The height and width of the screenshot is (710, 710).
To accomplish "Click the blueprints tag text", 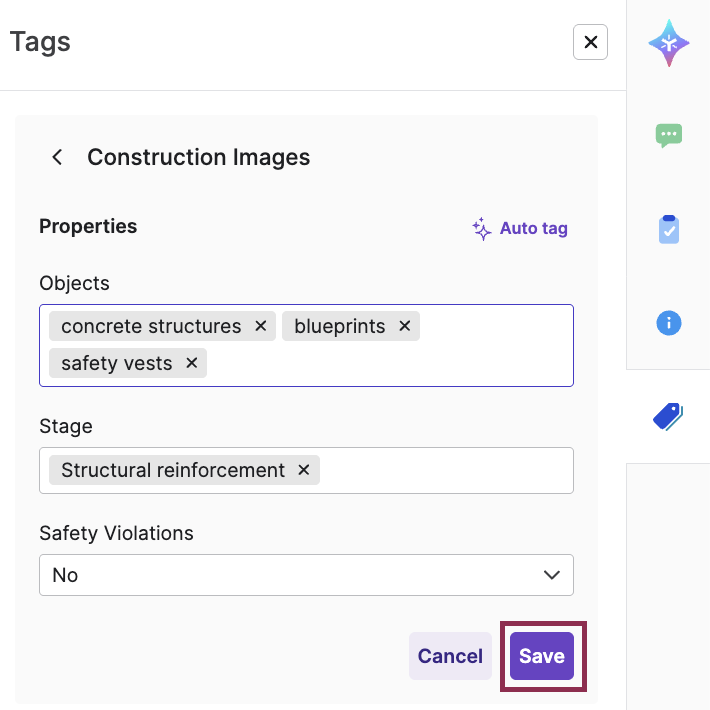I will (340, 326).
